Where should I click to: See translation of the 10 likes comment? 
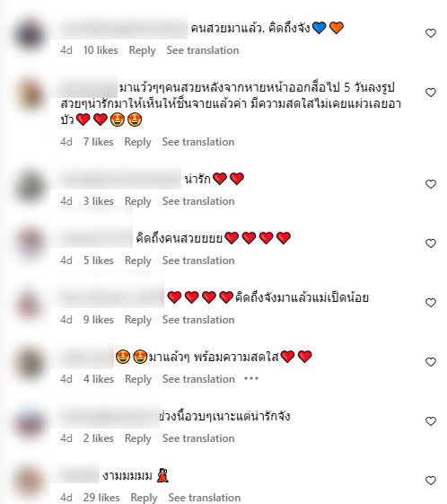pos(203,50)
